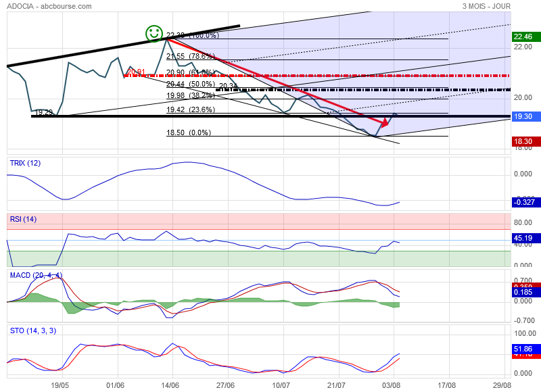Click the 51.86 stochastic value tag
The width and height of the screenshot is (541, 392).
526,349
